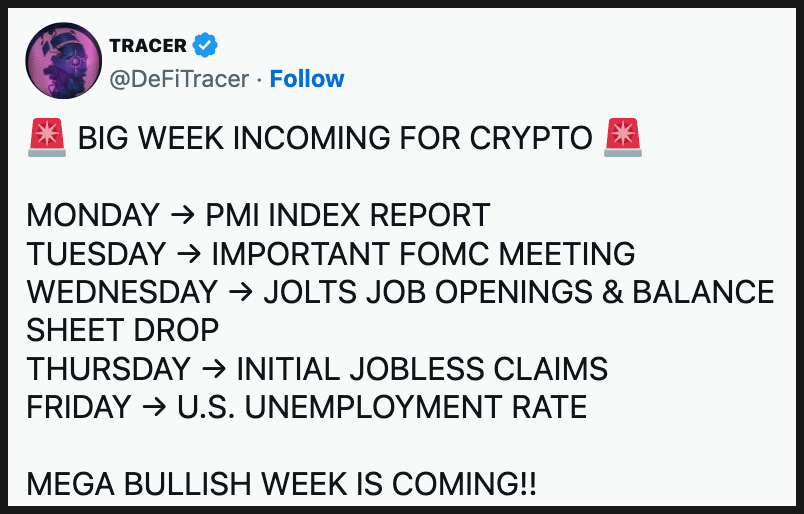Click the INITIAL JOBLESS CLAIMS text
Viewport: 804px width, 514px height.
(422, 369)
